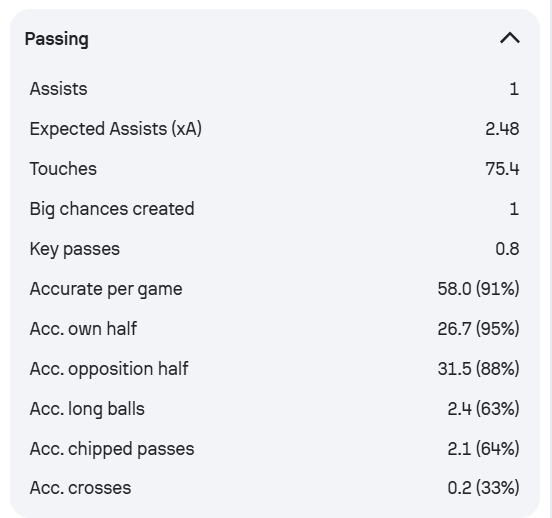552x518 pixels.
Task: Select the Acc. long balls label
Action: [87, 409]
